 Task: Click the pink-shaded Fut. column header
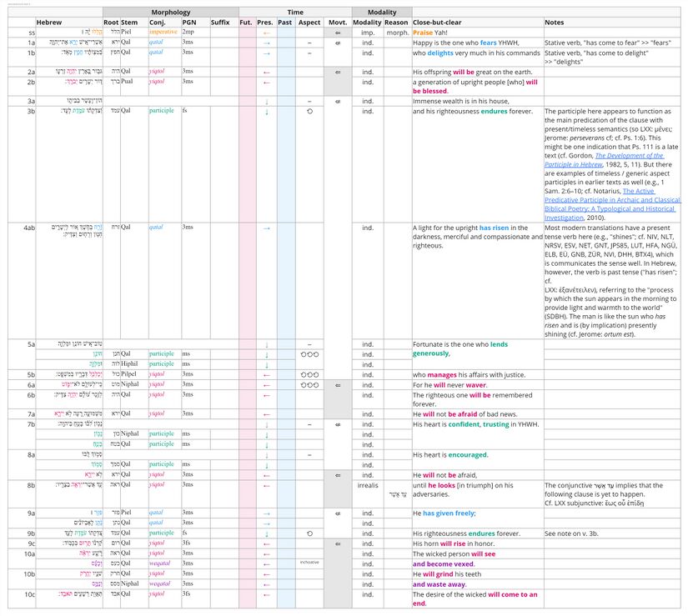point(246,22)
